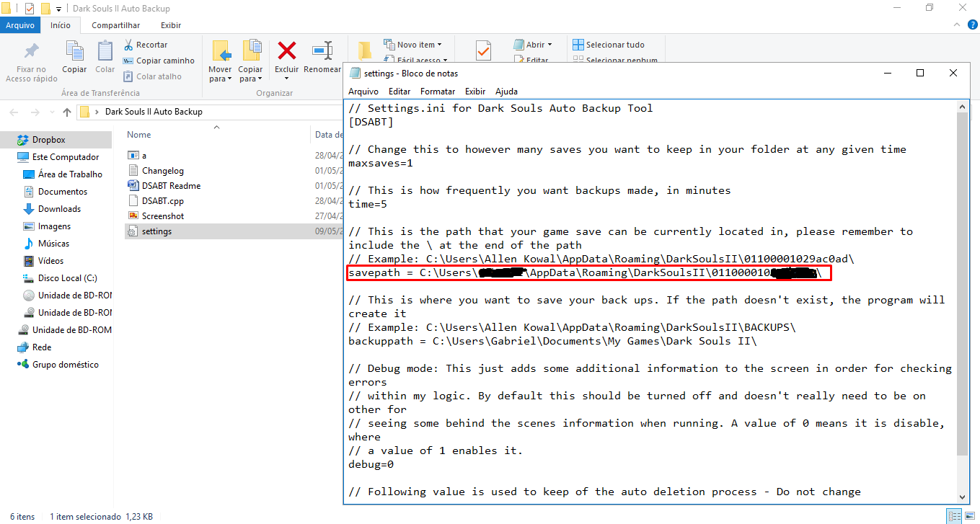Screen dimensions: 980x524
Task: Open Dropbox in the navigation pane
Action: (x=48, y=140)
